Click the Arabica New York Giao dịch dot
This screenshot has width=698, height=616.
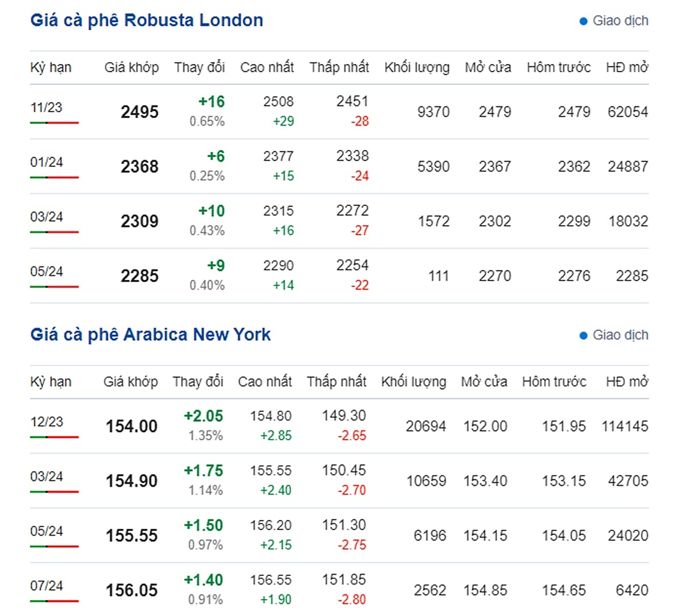pos(583,336)
